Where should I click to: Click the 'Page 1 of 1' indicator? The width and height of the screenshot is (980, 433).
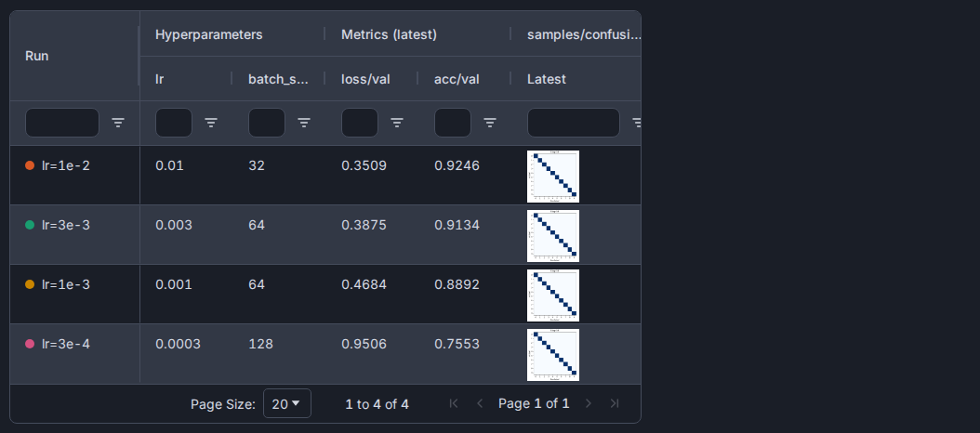pos(534,403)
